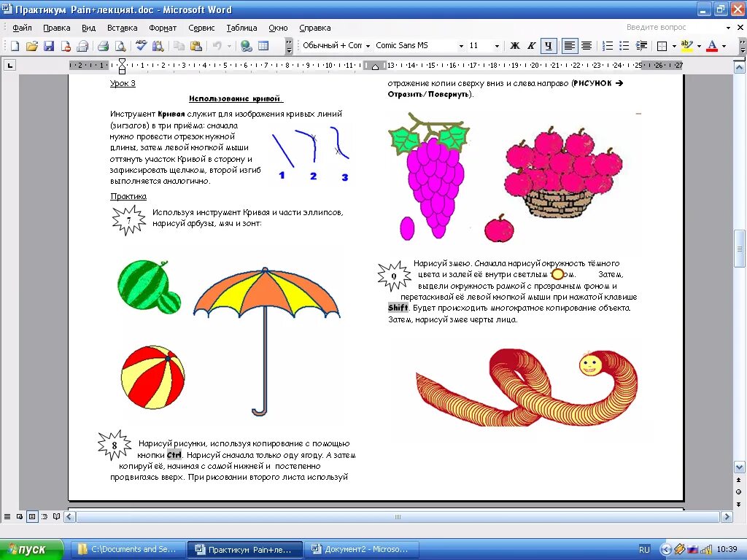This screenshot has width=747, height=560.
Task: Click the Outside Border icon
Action: coord(662,46)
